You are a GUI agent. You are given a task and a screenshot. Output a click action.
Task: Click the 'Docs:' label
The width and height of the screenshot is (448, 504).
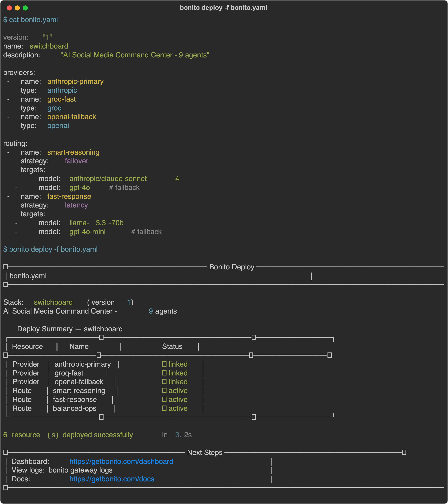tap(21, 479)
